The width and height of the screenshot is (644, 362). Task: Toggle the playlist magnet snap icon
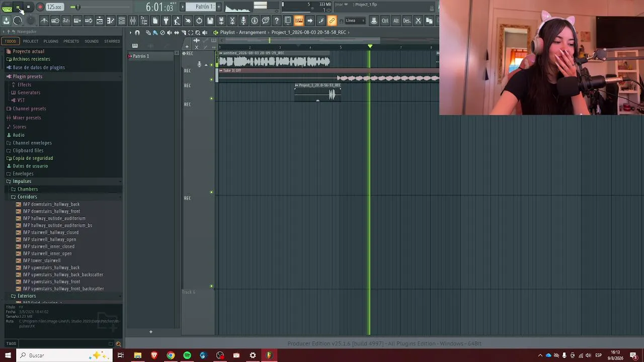(x=137, y=33)
